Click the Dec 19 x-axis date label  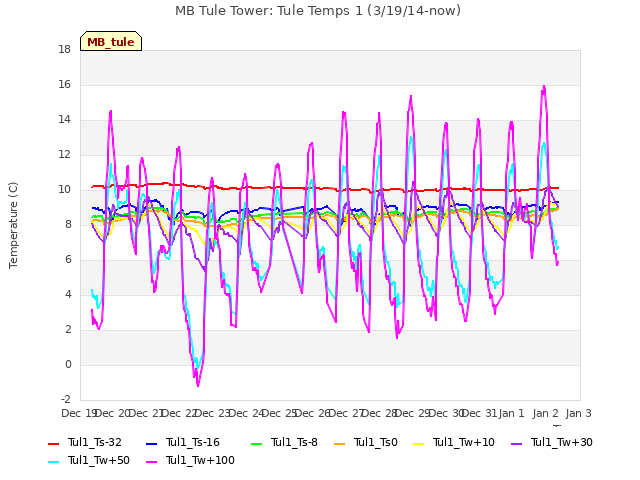[x=79, y=413]
